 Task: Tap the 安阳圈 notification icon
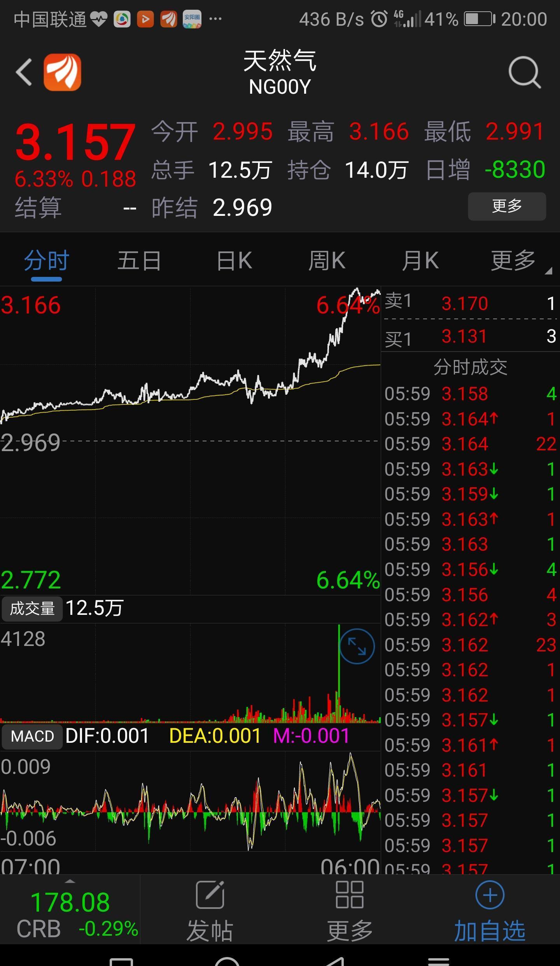click(192, 19)
